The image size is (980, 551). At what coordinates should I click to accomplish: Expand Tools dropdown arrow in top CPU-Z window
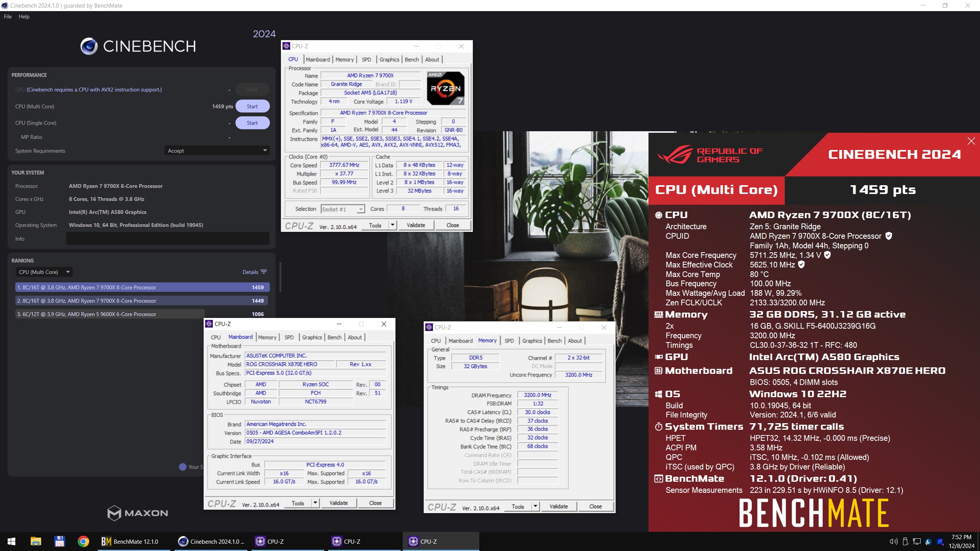392,225
